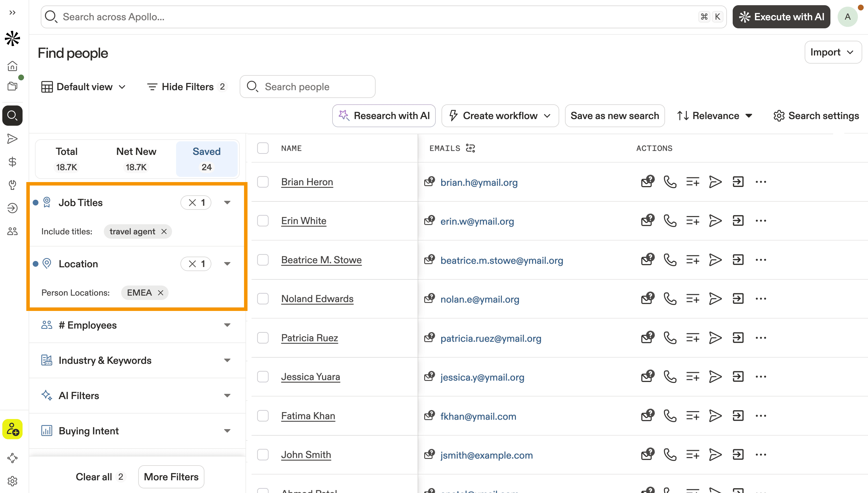
Task: Remove the EMEA location chip
Action: pyautogui.click(x=160, y=293)
